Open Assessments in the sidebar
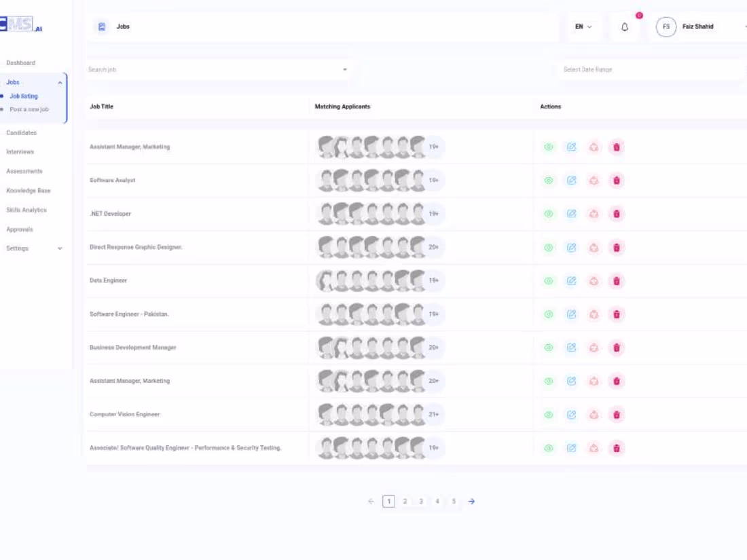The height and width of the screenshot is (560, 747). point(24,172)
